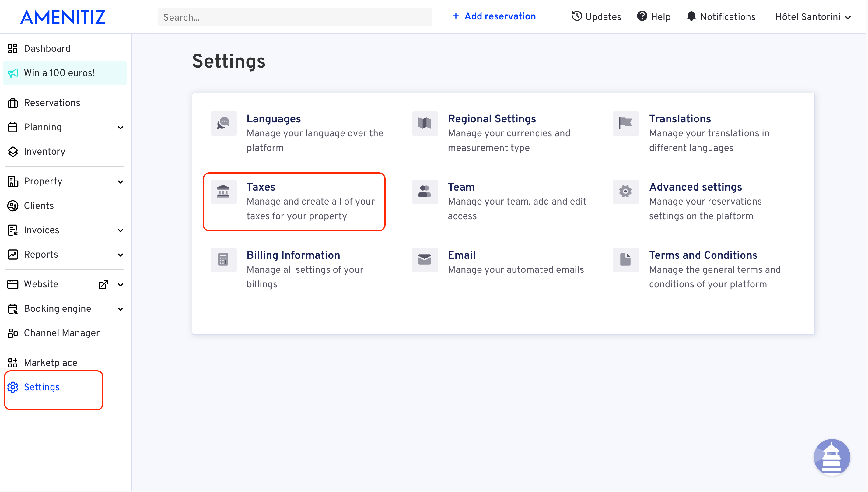Click the megaphone icon beside Win a 100 euros
The width and height of the screenshot is (868, 492).
coord(12,73)
